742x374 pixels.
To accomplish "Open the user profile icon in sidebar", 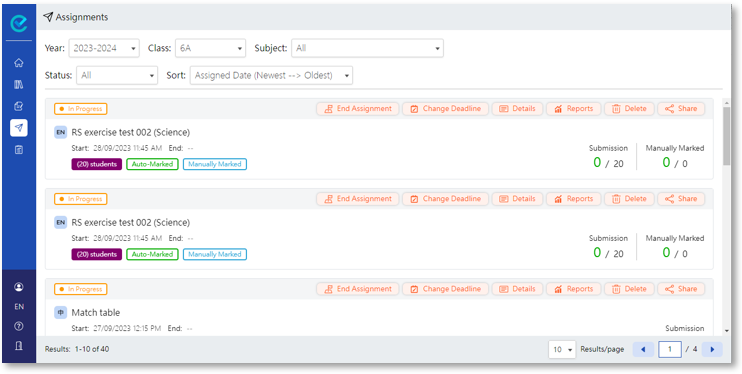I will [x=19, y=287].
